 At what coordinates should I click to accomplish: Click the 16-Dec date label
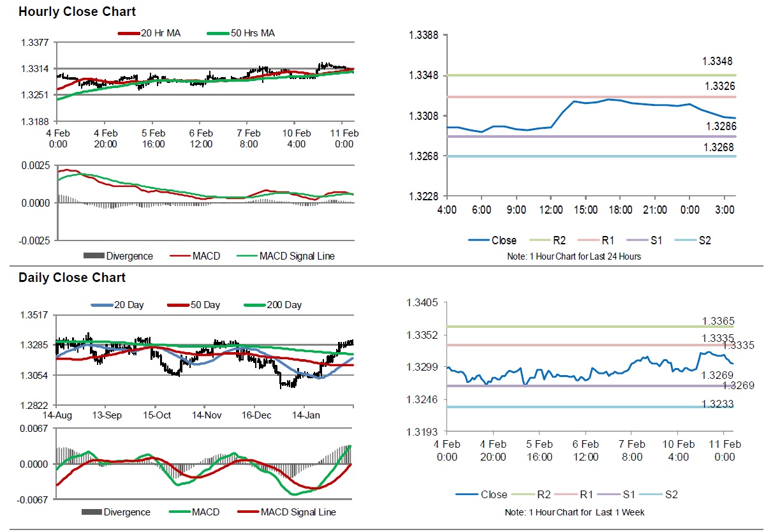[x=256, y=415]
